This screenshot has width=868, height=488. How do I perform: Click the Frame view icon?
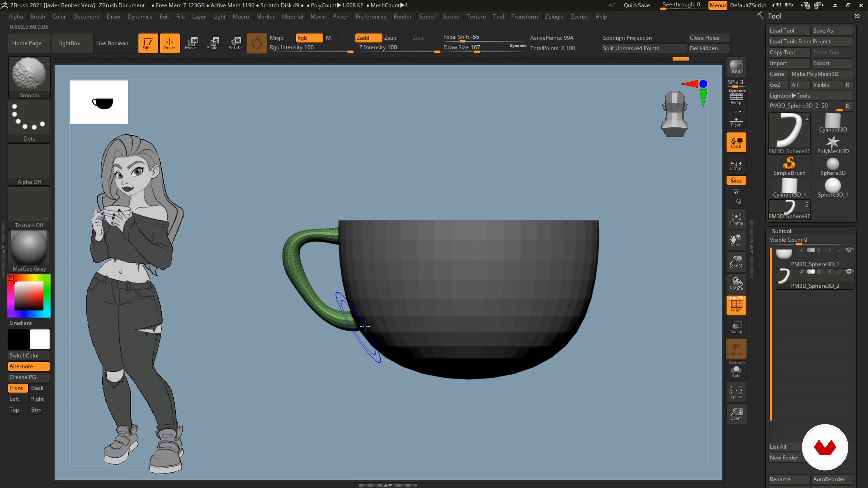click(x=736, y=218)
